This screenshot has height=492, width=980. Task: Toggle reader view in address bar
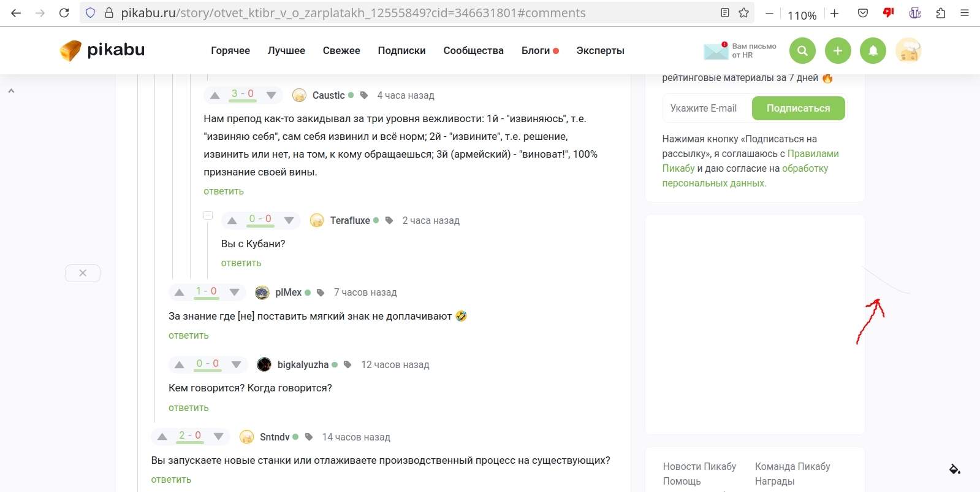[x=725, y=13]
